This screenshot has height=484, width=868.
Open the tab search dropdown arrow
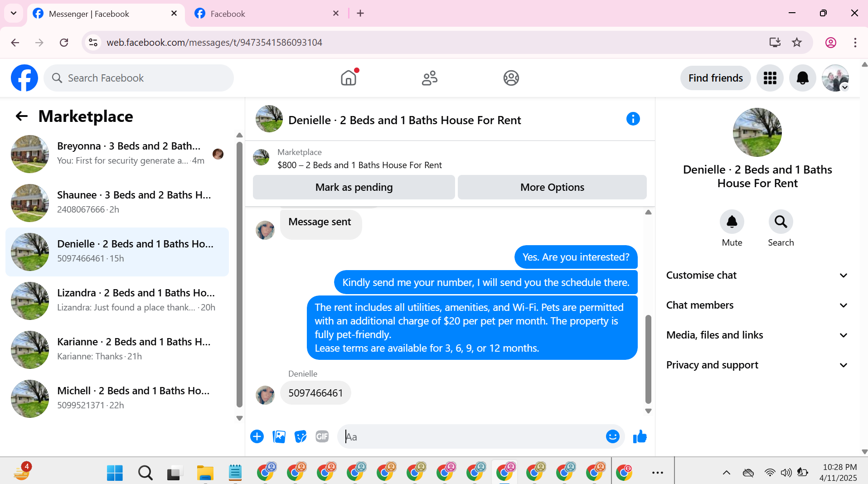(x=14, y=13)
